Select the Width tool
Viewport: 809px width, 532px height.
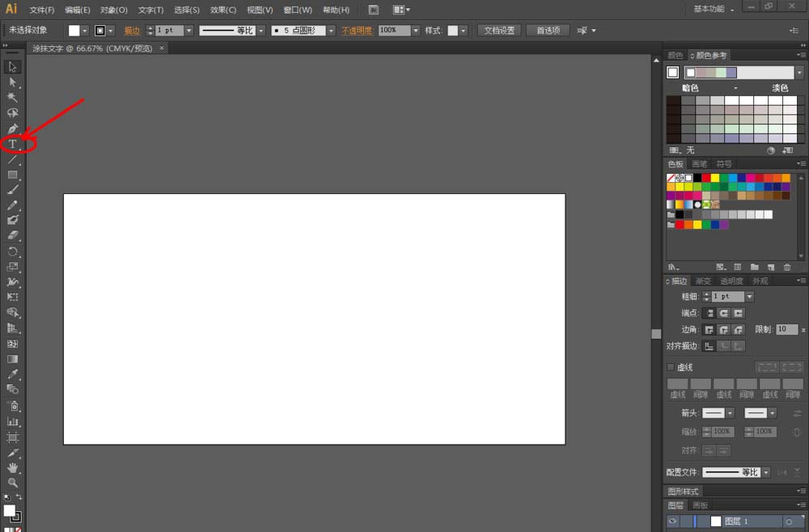(12, 282)
